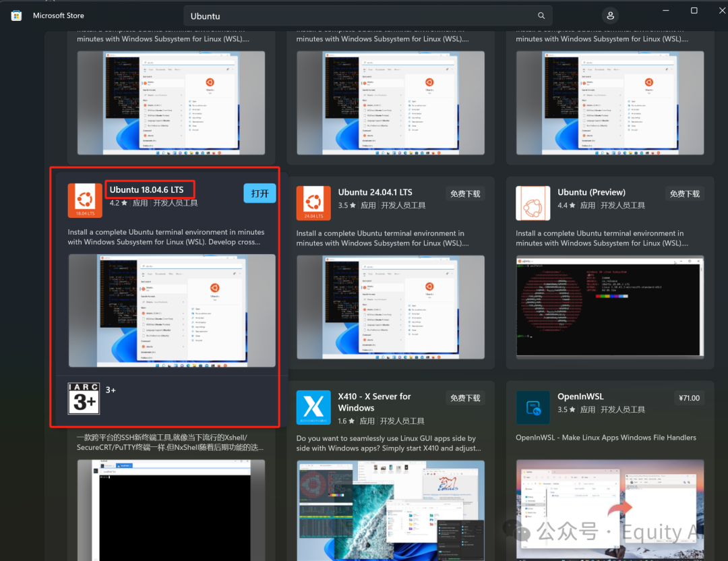Click the 3+ age rating text
The image size is (728, 561).
click(111, 390)
